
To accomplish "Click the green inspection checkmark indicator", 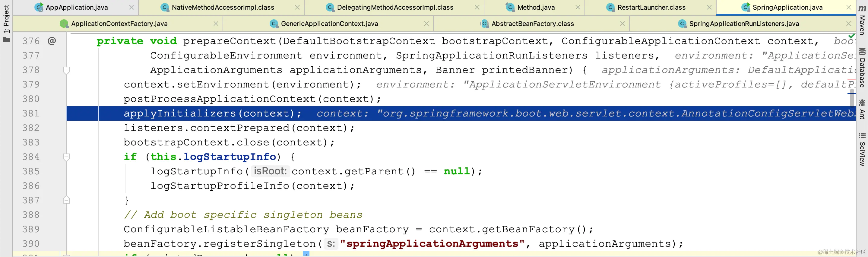I will pyautogui.click(x=851, y=36).
